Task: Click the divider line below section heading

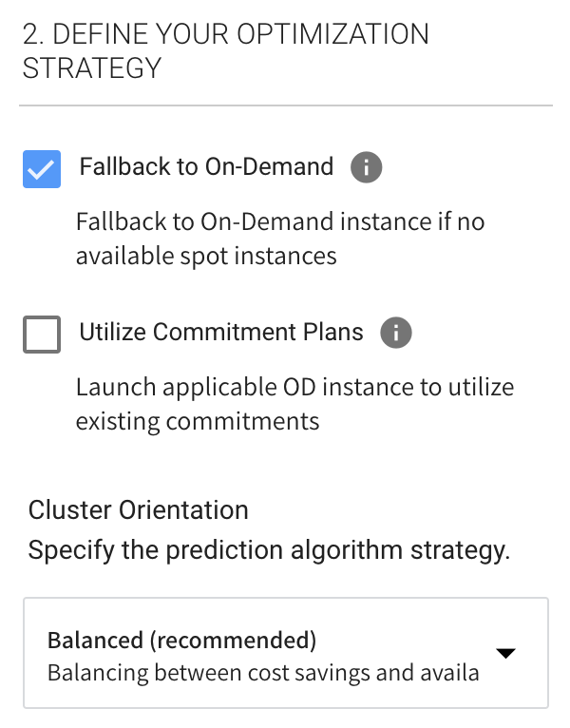Action: (x=285, y=105)
